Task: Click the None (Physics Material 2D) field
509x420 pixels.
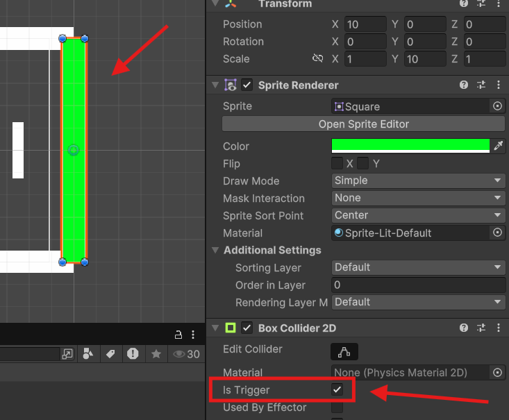Action: [410, 372]
